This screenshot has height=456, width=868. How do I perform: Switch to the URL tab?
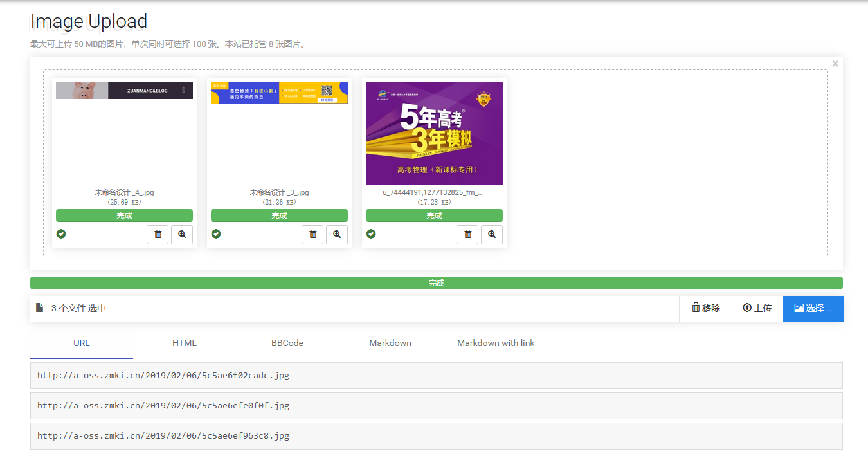[82, 343]
